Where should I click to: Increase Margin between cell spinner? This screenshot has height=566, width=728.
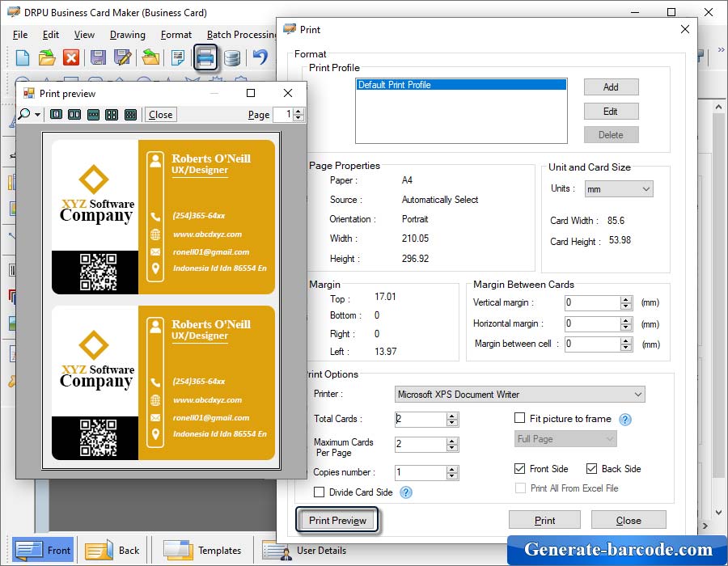[x=626, y=341]
